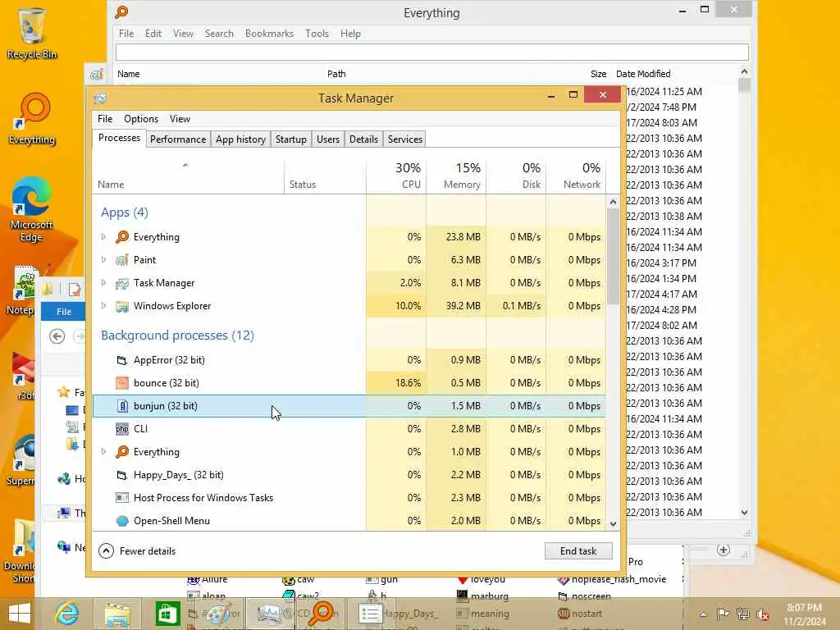Click the taskbar clock showing 8:07 PM
Viewport: 840px width, 630px height.
(804, 614)
